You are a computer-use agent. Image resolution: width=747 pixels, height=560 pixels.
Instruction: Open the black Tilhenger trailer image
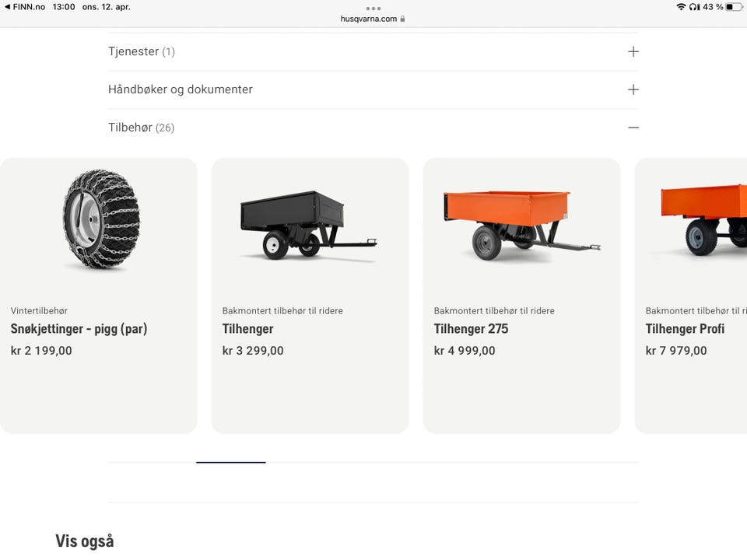click(309, 225)
